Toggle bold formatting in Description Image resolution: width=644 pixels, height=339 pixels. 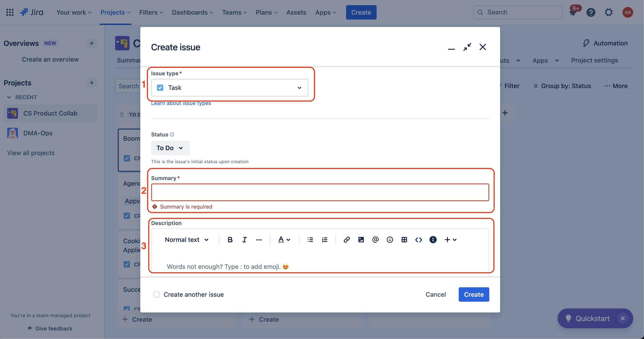230,239
